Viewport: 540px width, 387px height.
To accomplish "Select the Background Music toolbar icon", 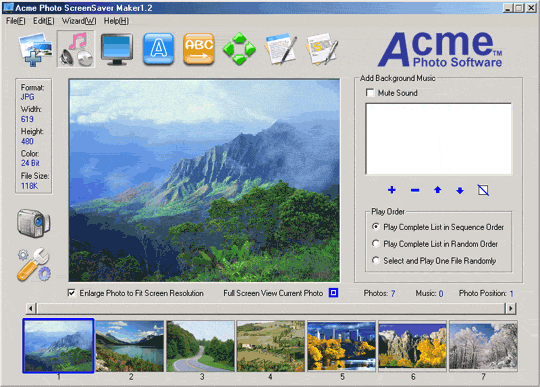I will click(x=76, y=49).
